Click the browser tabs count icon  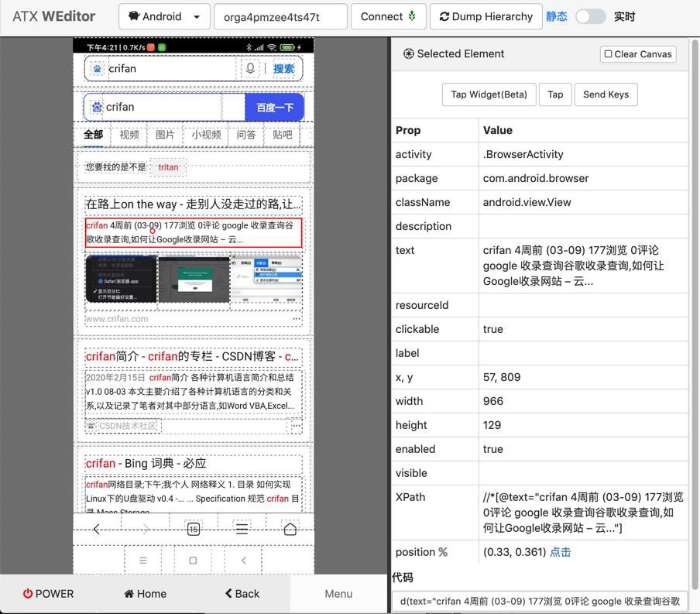(194, 529)
